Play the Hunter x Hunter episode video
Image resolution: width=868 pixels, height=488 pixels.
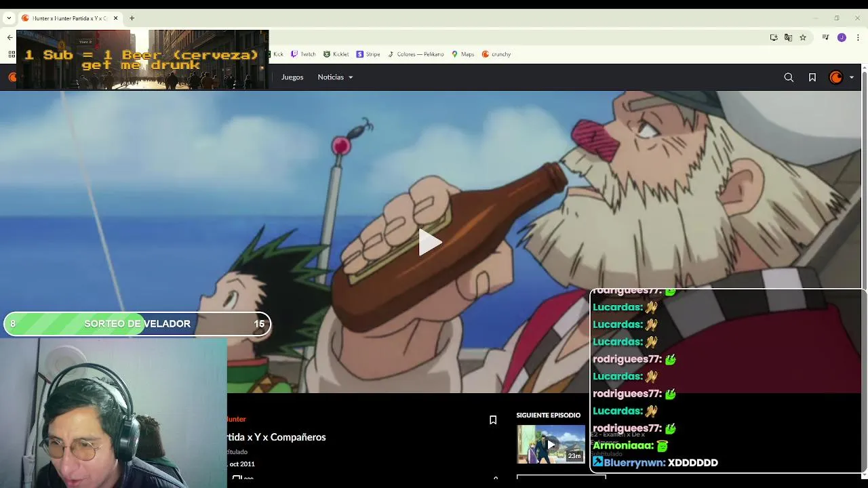(430, 242)
